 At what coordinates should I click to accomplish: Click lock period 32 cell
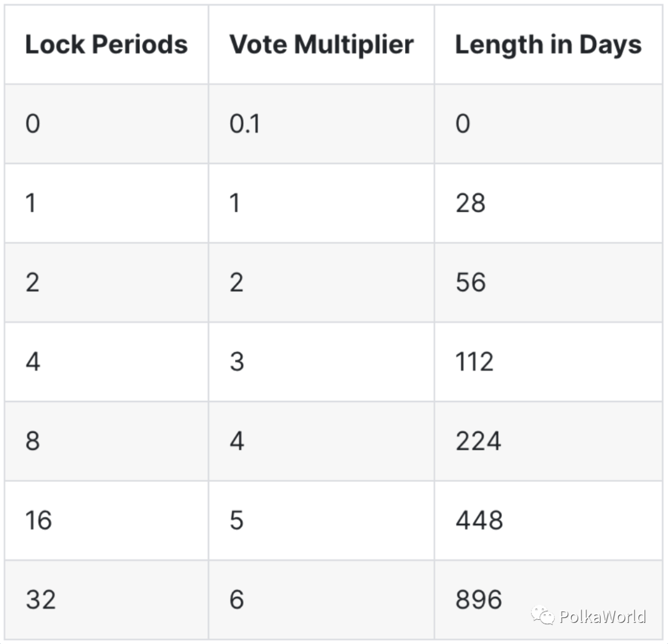coord(40,599)
